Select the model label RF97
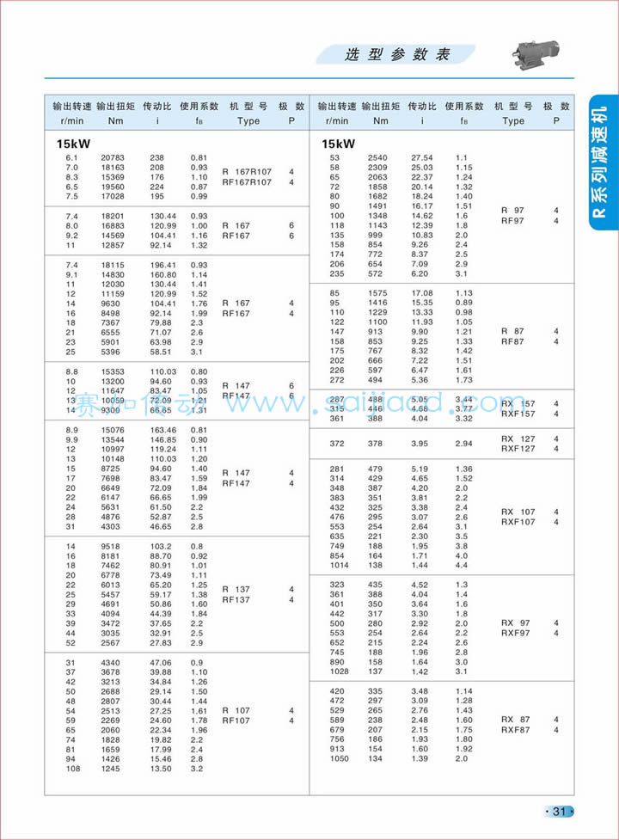The height and width of the screenshot is (840, 619). [x=512, y=221]
